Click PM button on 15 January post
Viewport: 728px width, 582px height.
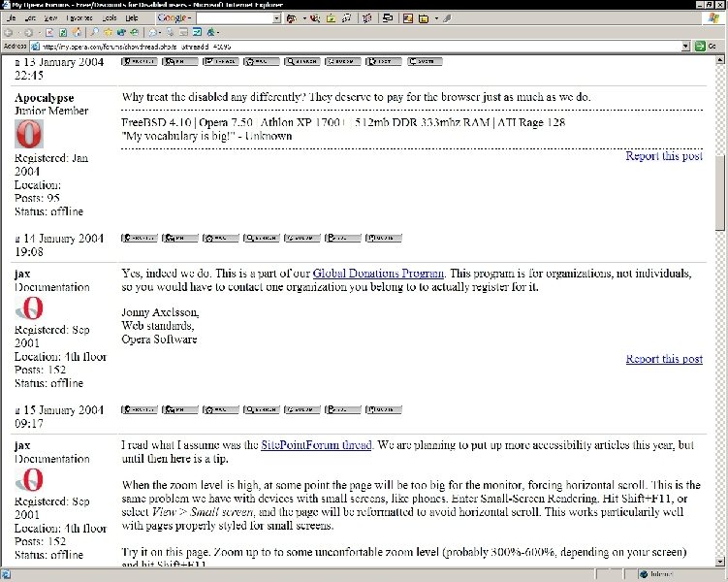180,409
